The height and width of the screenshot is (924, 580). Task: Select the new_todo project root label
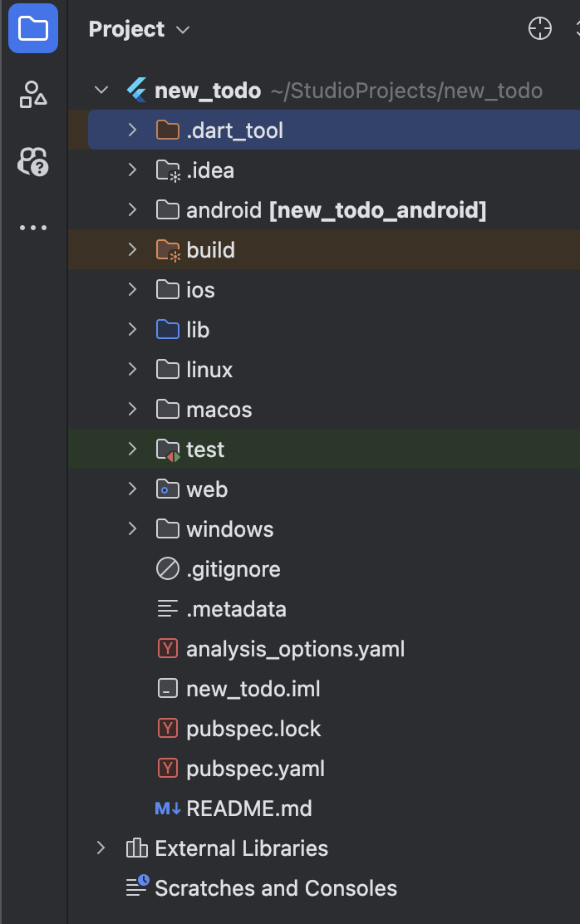[208, 91]
